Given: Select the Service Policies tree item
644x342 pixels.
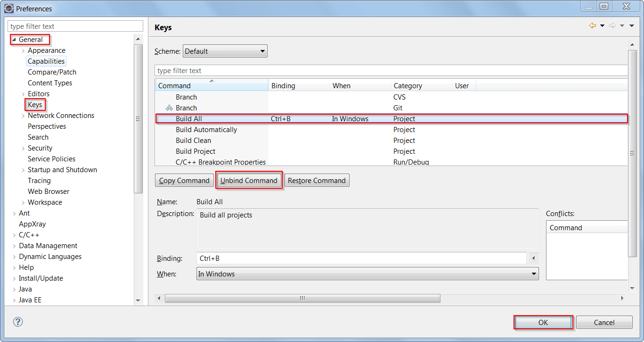Looking at the screenshot, I should coord(51,159).
